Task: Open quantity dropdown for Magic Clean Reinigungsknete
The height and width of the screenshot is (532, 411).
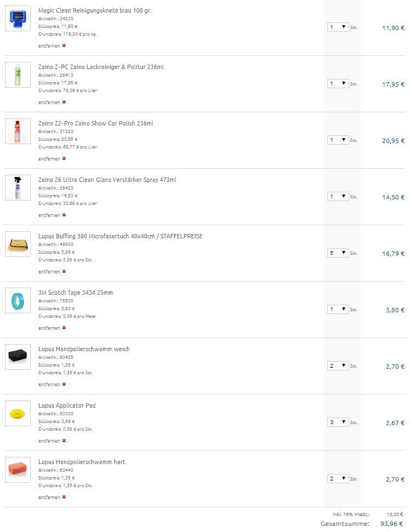Action: 338,27
